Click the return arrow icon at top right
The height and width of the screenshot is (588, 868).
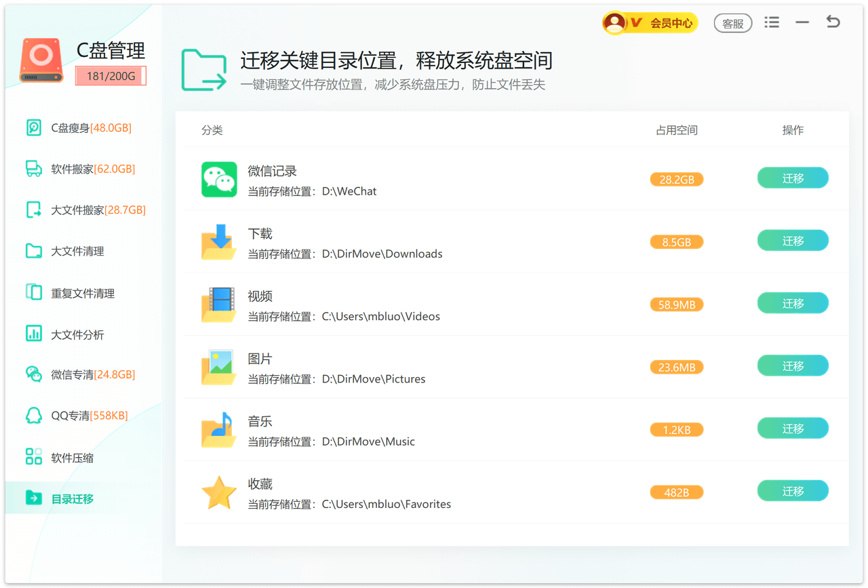[833, 22]
